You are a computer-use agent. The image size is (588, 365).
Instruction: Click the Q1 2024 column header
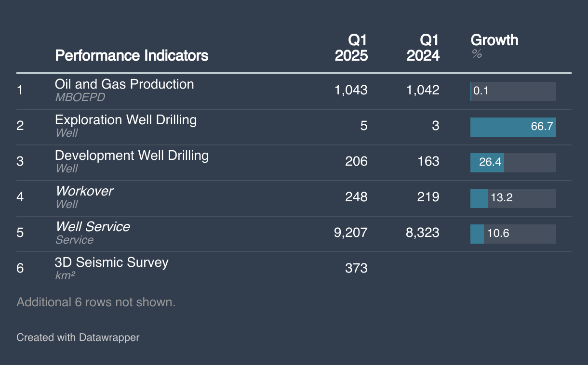pos(423,48)
